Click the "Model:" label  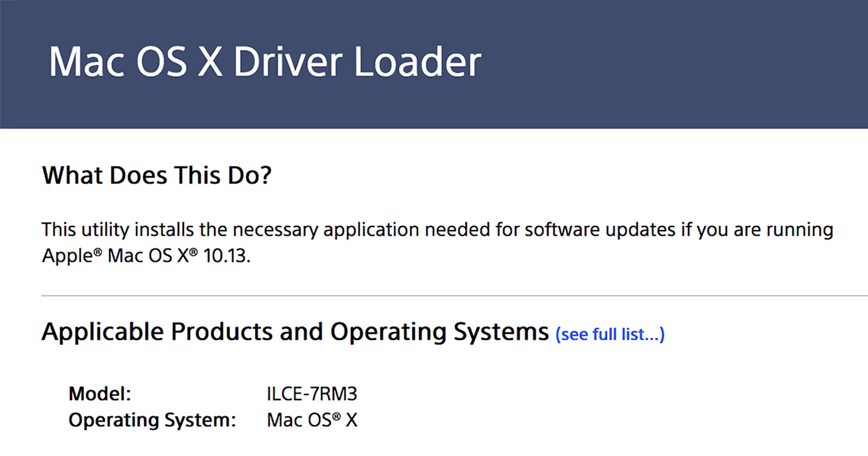[100, 394]
